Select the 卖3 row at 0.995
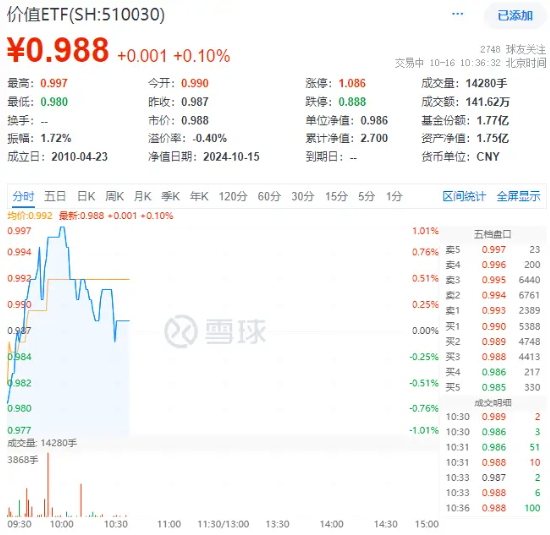The image size is (550, 535). point(492,280)
